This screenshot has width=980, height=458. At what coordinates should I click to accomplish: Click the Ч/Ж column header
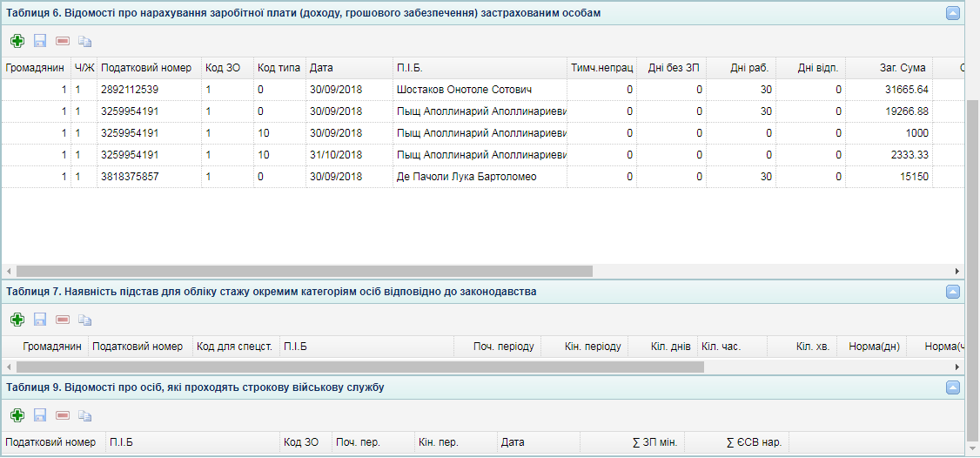[84, 68]
